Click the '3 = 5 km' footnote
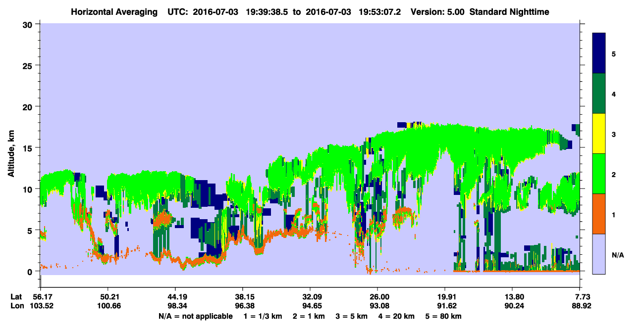The height and width of the screenshot is (330, 644). pos(352,316)
